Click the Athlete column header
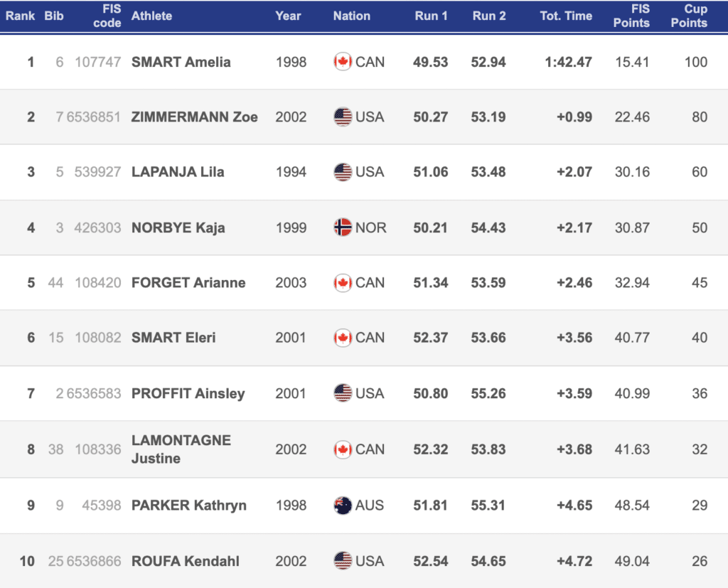 coord(151,16)
